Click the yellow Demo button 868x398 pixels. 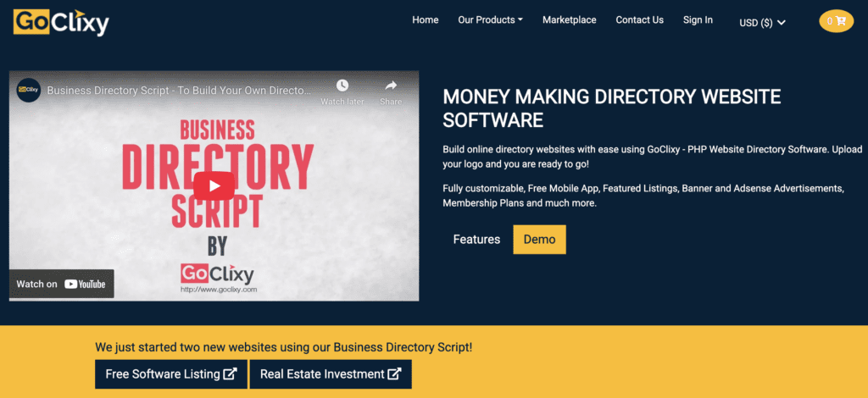pyautogui.click(x=539, y=240)
